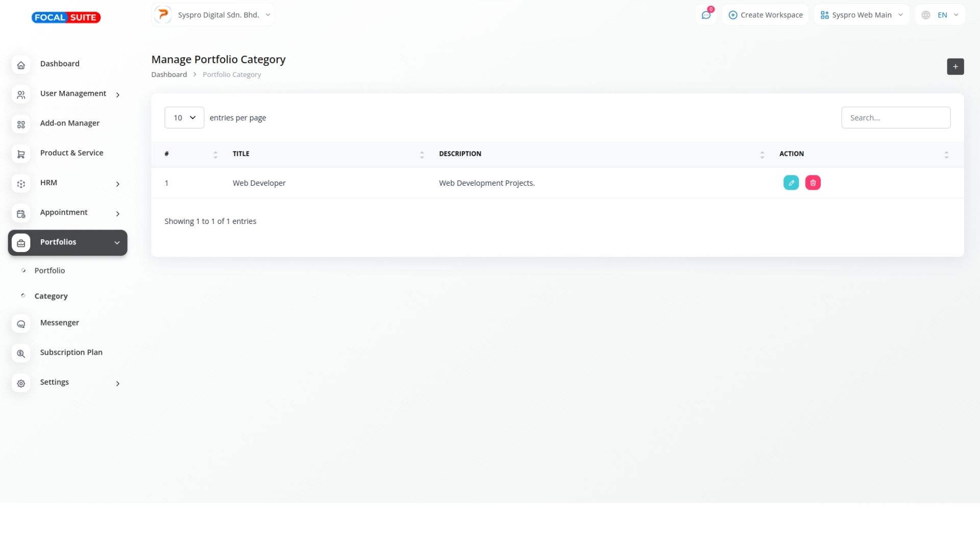980x551 pixels.
Task: Expand the Settings menu
Action: 67,383
